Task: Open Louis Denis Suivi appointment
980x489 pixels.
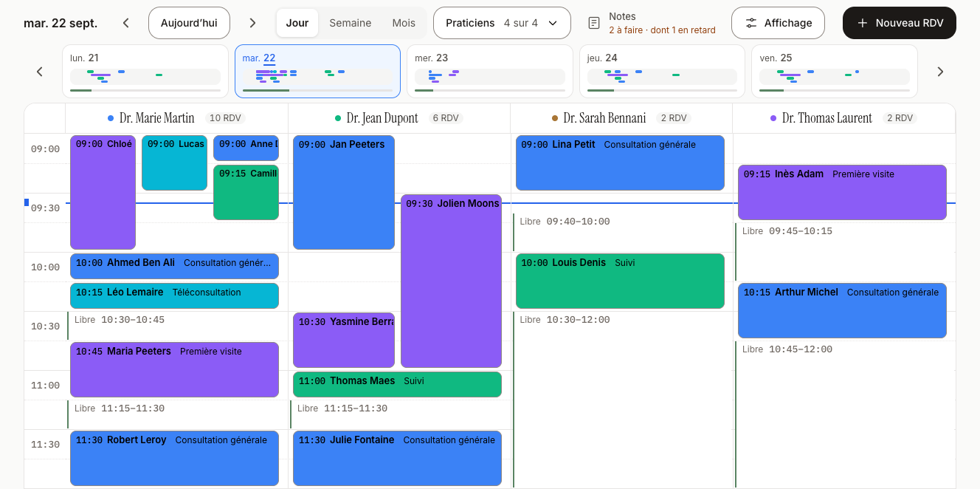Action: pos(620,281)
